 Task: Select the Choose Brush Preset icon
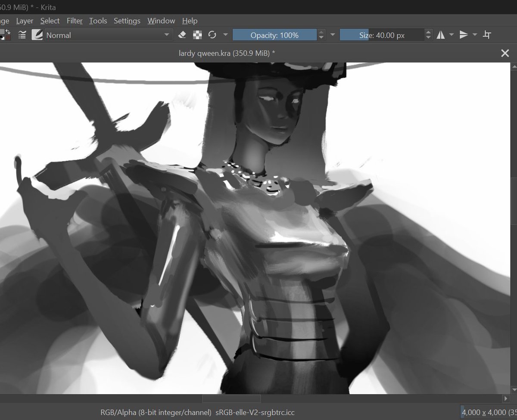(37, 34)
